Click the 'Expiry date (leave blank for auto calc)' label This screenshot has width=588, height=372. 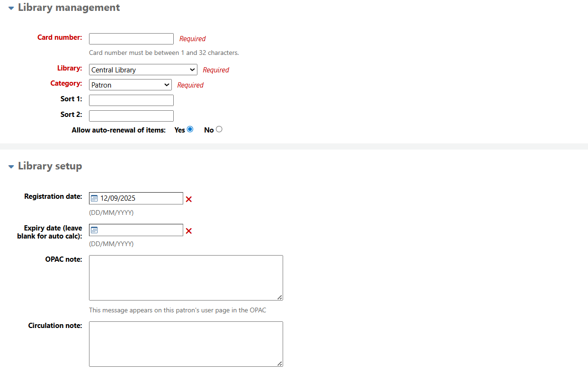click(50, 232)
